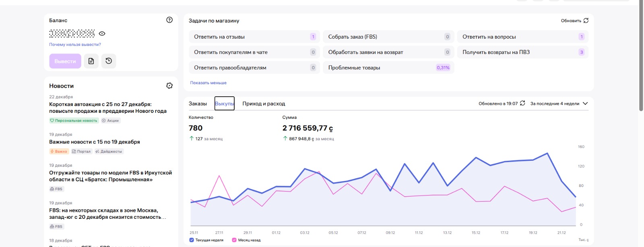The height and width of the screenshot is (247, 644).
Task: Collapse tasks with Показать меньше
Action: pyautogui.click(x=208, y=83)
